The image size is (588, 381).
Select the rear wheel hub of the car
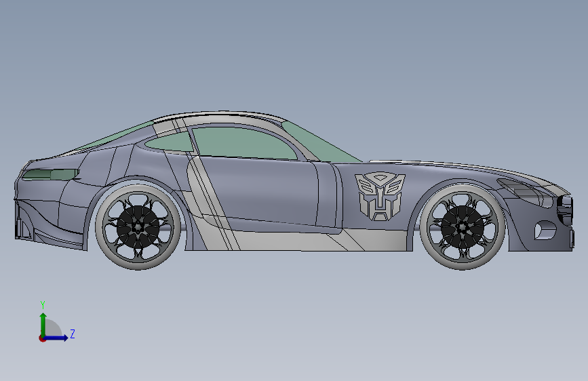[x=138, y=226]
